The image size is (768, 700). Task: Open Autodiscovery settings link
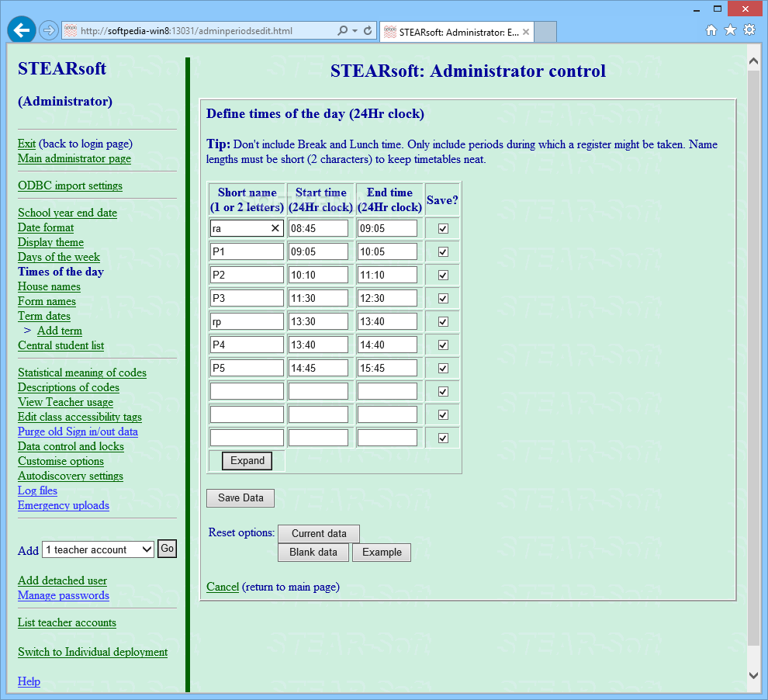pyautogui.click(x=71, y=476)
